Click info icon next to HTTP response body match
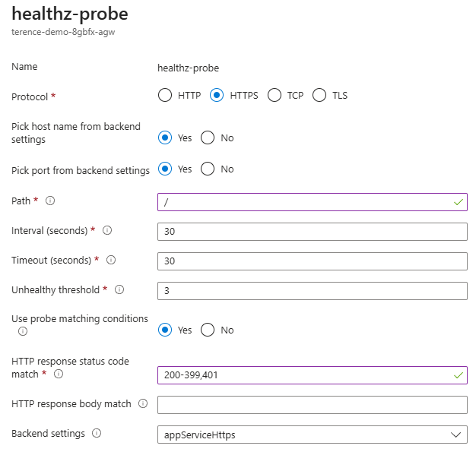The width and height of the screenshot is (476, 452). pyautogui.click(x=143, y=403)
